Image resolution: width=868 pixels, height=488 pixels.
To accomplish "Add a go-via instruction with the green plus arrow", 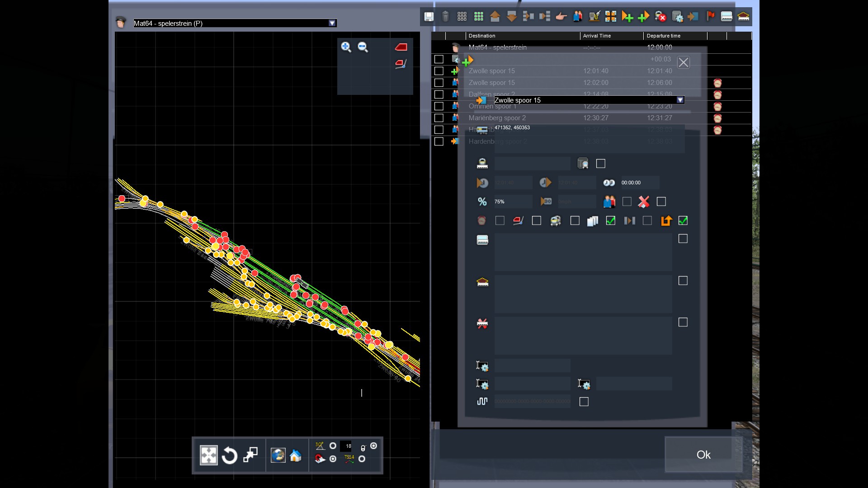I will click(643, 17).
